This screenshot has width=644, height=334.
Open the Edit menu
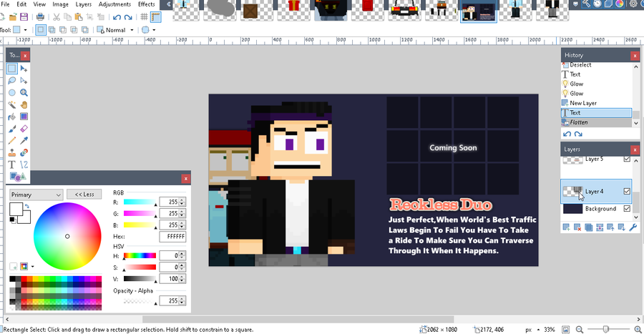tap(21, 4)
